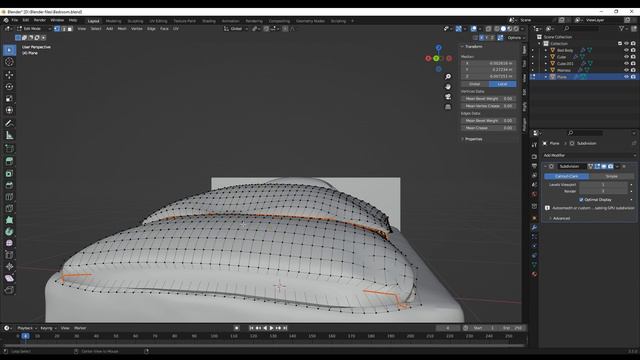
Task: Click the Render levels value slider
Action: [x=603, y=191]
